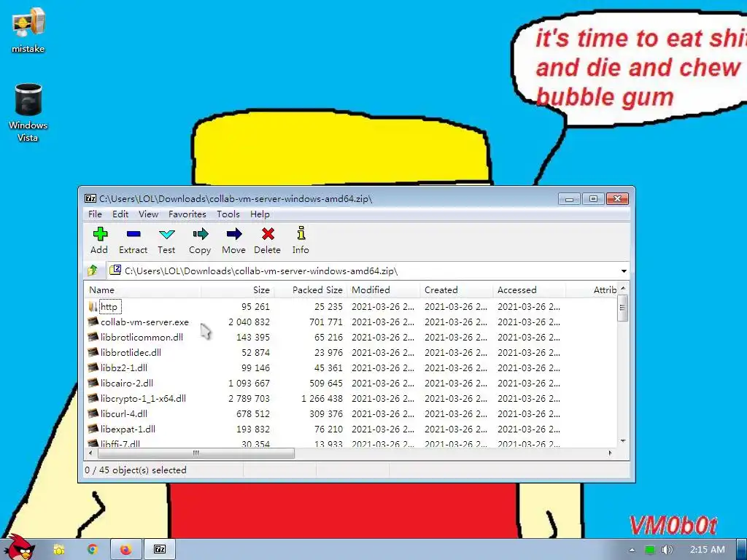Screen dimensions: 747x560
Task: Click packed size value 509 645
Action: [x=326, y=383]
